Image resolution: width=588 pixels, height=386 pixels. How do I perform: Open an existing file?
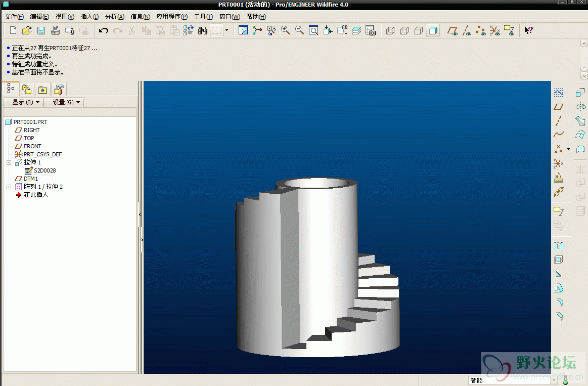[27, 30]
